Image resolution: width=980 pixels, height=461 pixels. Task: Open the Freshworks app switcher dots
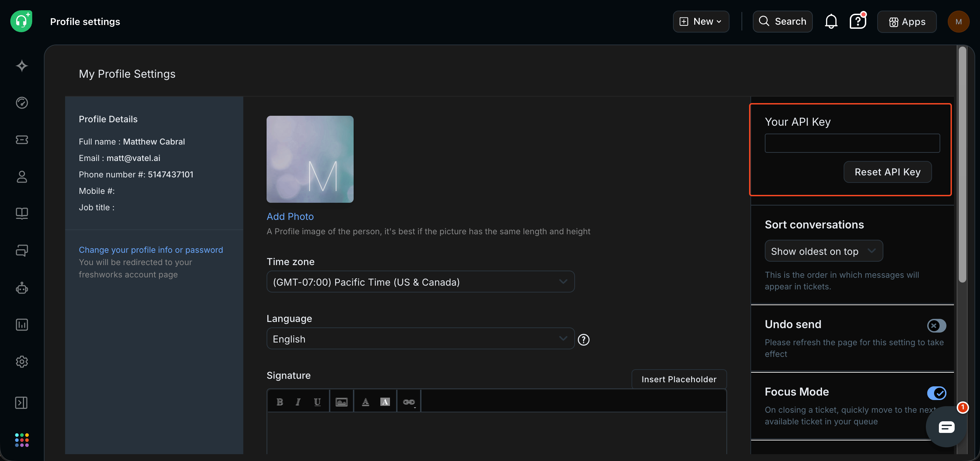(22, 440)
